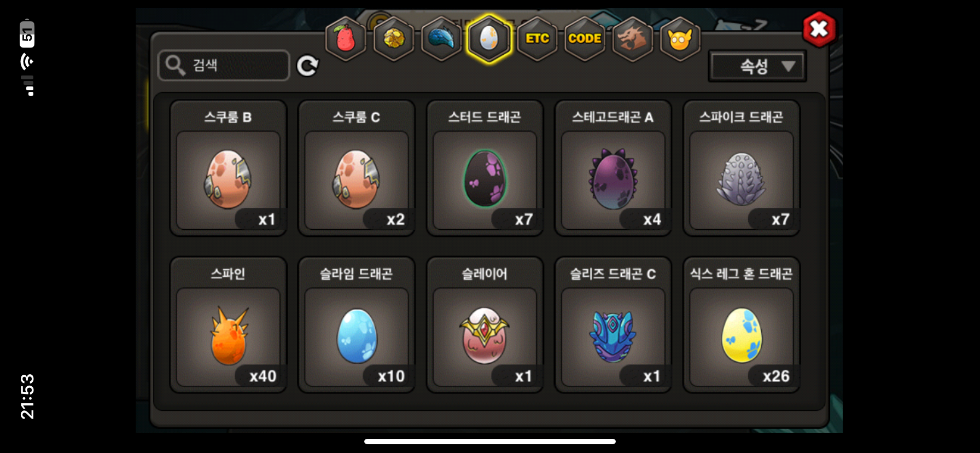Open the 슬라임 드래곤 blue egg
The height and width of the screenshot is (453, 980).
357,325
